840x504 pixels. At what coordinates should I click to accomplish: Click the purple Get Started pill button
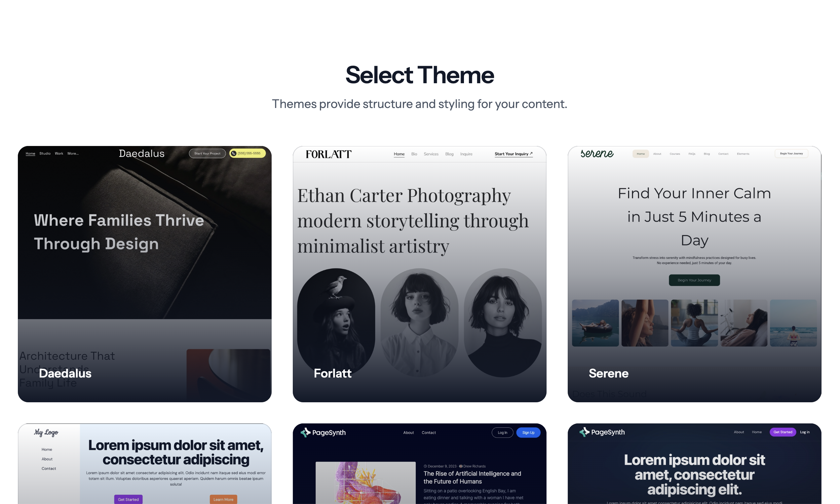[782, 432]
